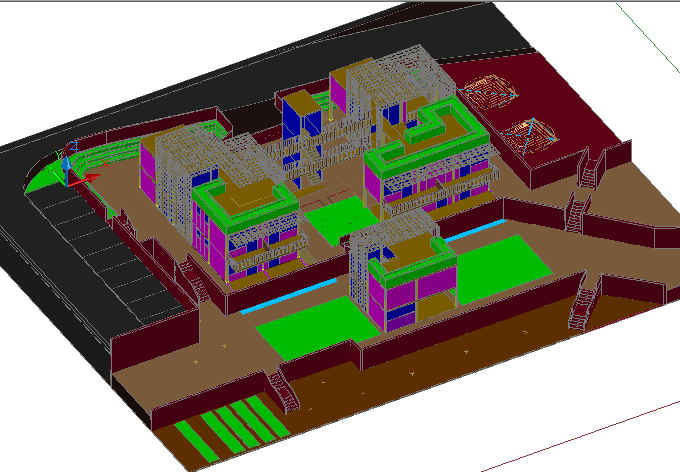Image resolution: width=680 pixels, height=472 pixels.
Task: Click the staircase beside the striped green lawn
Action: point(283,392)
